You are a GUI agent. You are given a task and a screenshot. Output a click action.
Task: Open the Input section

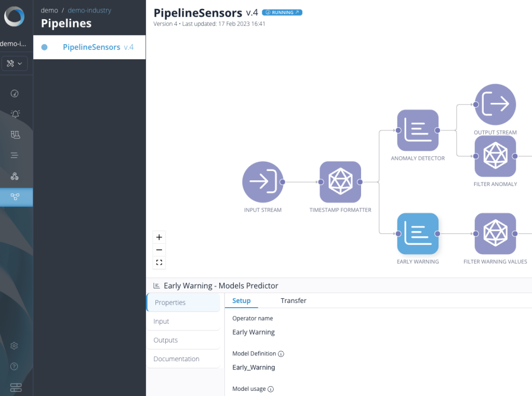[x=183, y=321]
